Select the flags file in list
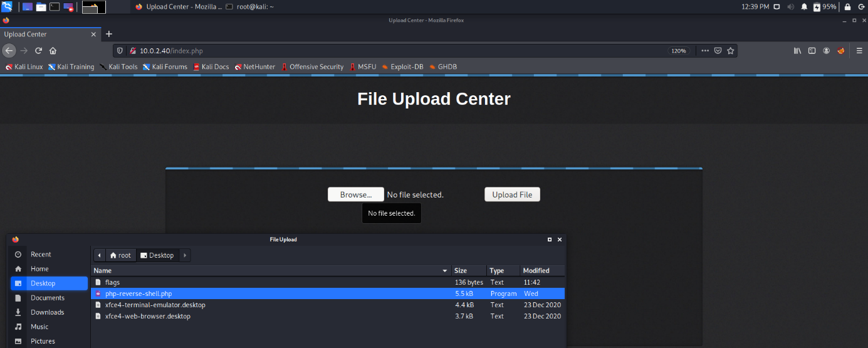The image size is (868, 348). [x=113, y=282]
